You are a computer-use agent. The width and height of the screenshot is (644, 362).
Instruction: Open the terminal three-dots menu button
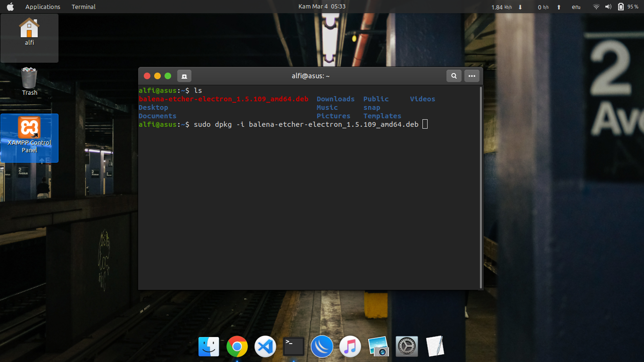tap(471, 76)
